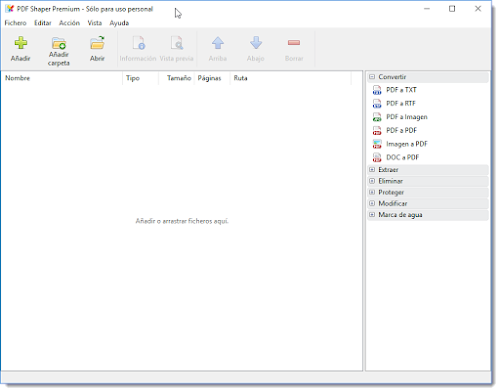Open the Acción menu

click(x=69, y=23)
